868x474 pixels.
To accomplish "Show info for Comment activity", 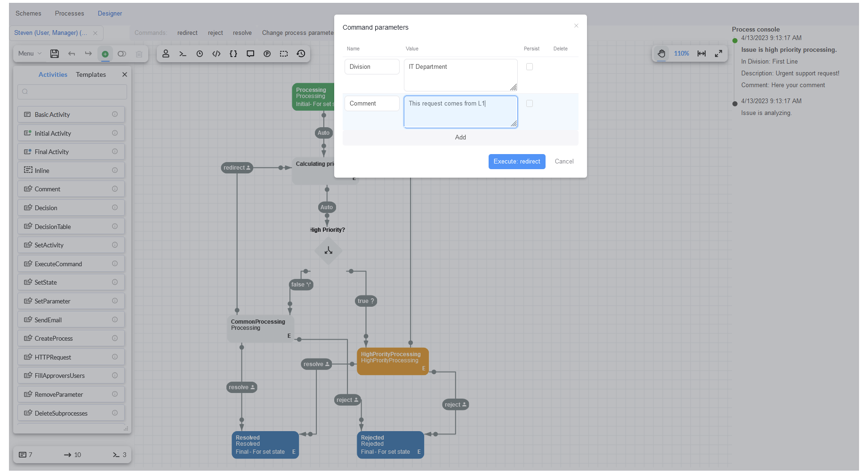I will tap(115, 189).
